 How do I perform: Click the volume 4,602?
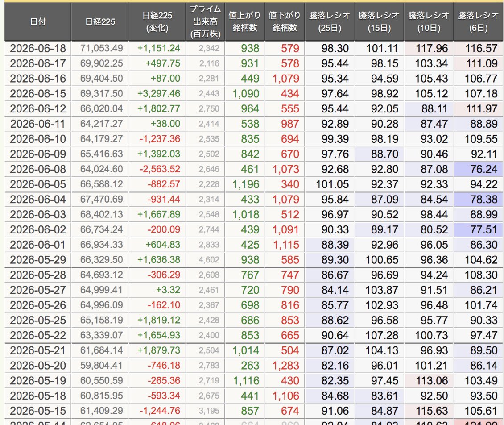[x=209, y=260]
